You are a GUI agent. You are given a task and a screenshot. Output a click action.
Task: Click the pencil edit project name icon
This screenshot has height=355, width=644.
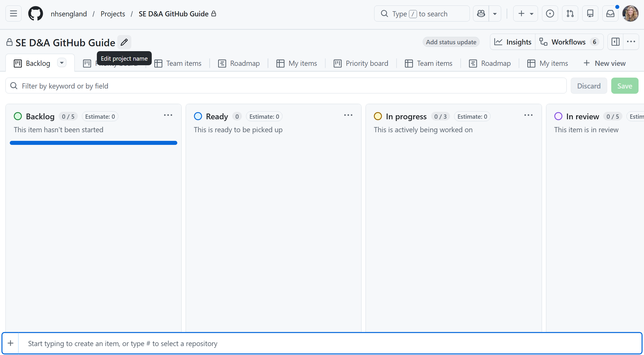[x=124, y=42]
